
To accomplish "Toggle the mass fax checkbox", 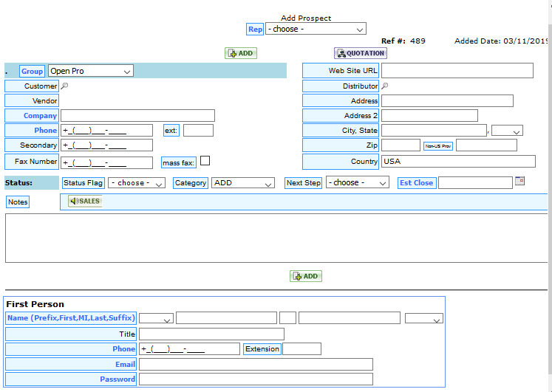I will (x=205, y=161).
